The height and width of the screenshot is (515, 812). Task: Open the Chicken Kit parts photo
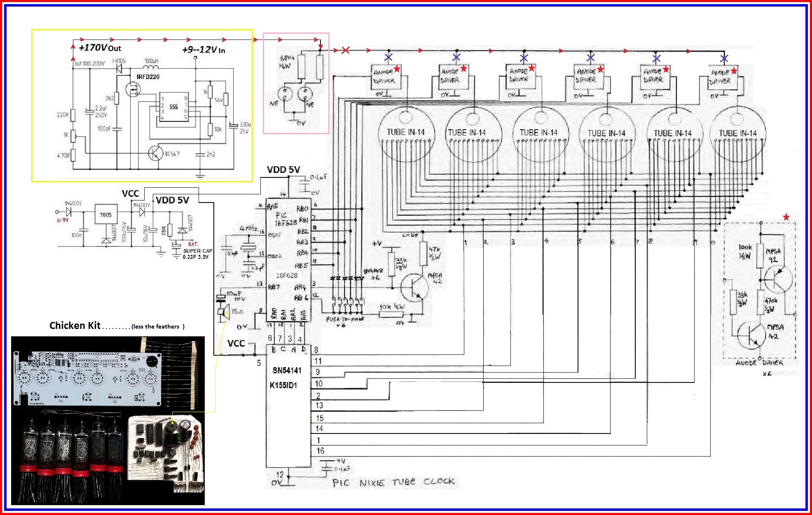(108, 420)
